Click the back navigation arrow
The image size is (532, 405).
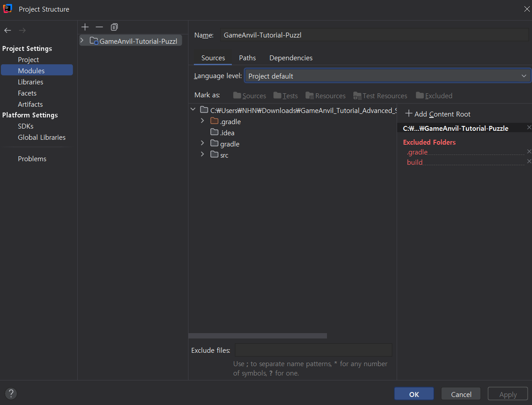click(8, 30)
